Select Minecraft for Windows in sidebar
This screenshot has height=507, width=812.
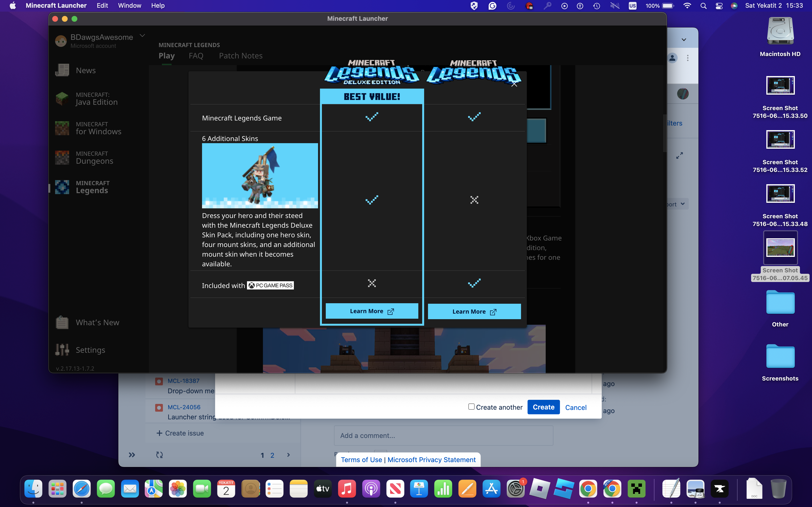click(x=98, y=128)
